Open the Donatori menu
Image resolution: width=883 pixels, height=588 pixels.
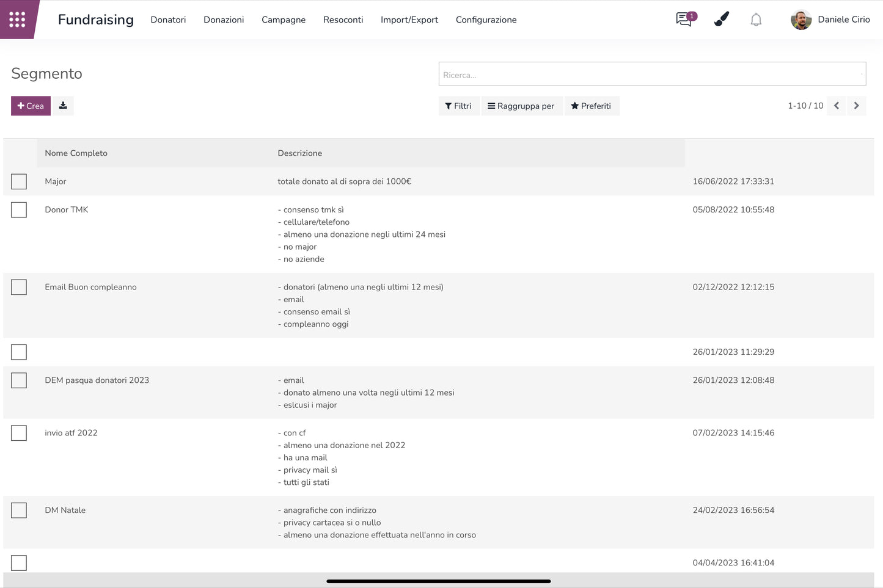(168, 20)
